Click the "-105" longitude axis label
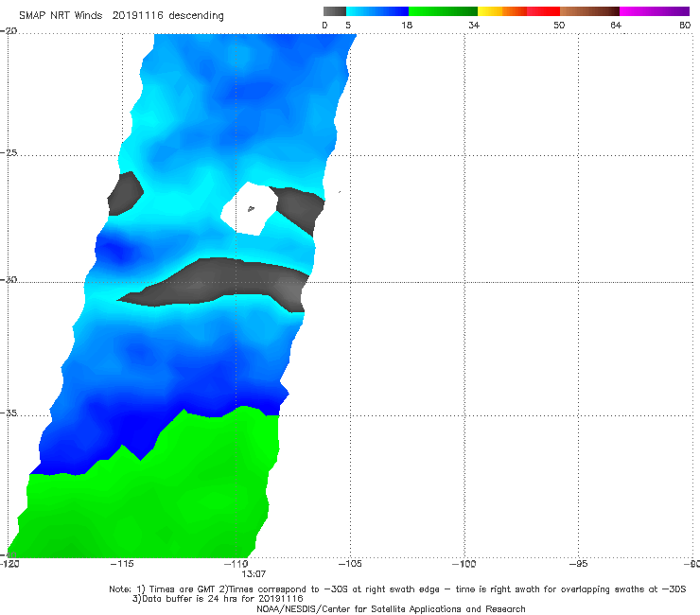The image size is (700, 615). [350, 564]
